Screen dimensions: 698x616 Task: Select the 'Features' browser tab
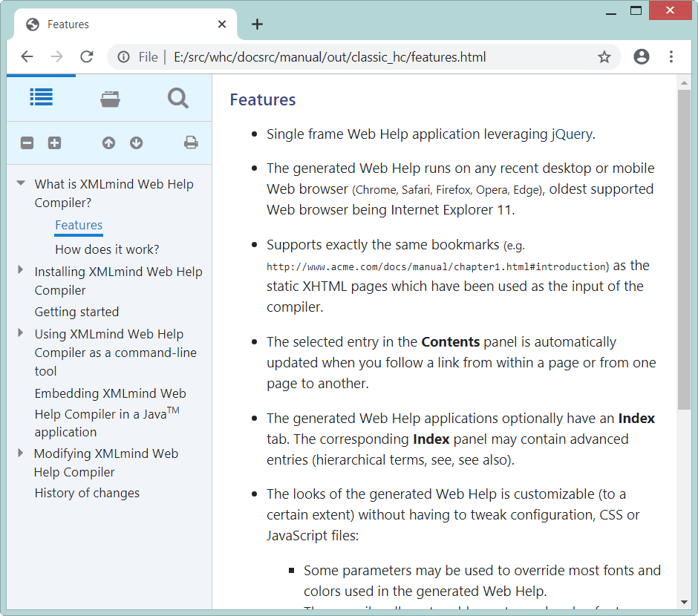125,24
